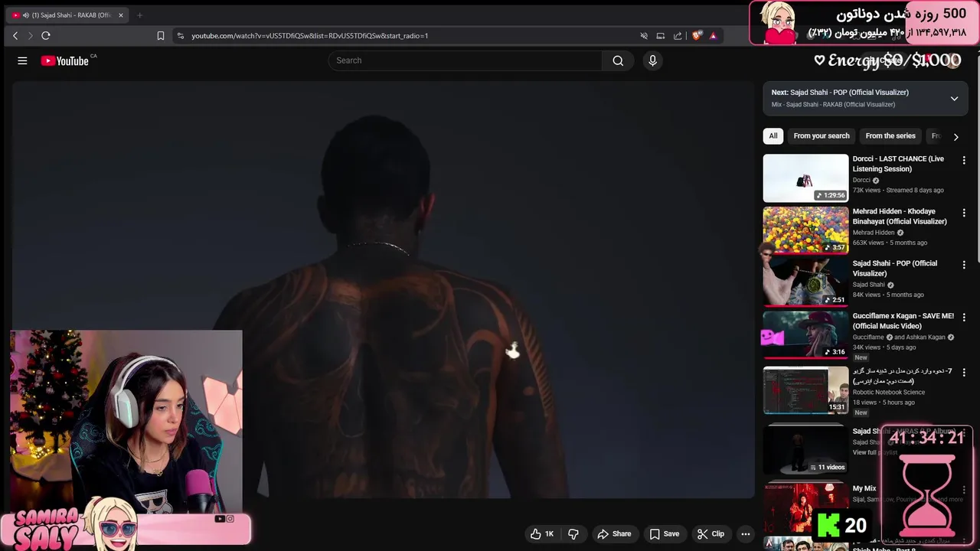The image size is (980, 551).
Task: Click the youtube.com address bar URL
Action: (x=309, y=36)
